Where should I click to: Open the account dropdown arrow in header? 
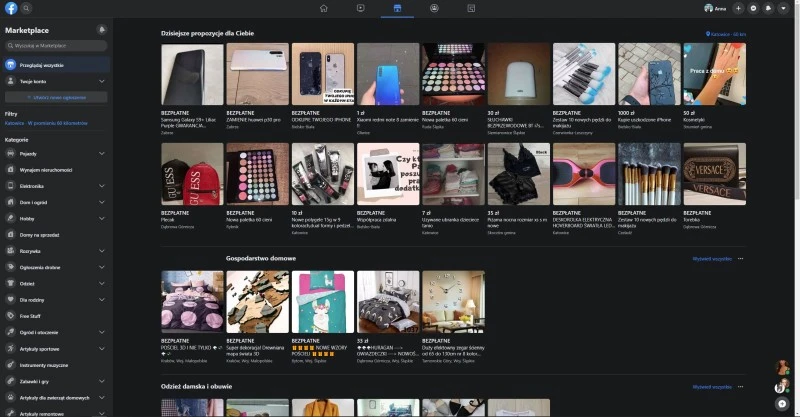(x=783, y=8)
